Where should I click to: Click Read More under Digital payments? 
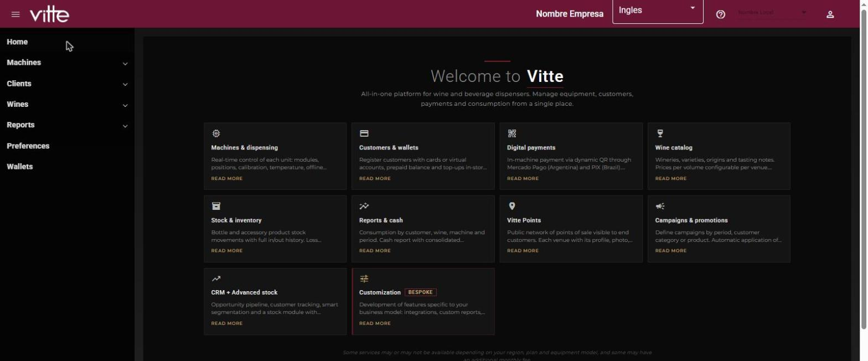[523, 178]
